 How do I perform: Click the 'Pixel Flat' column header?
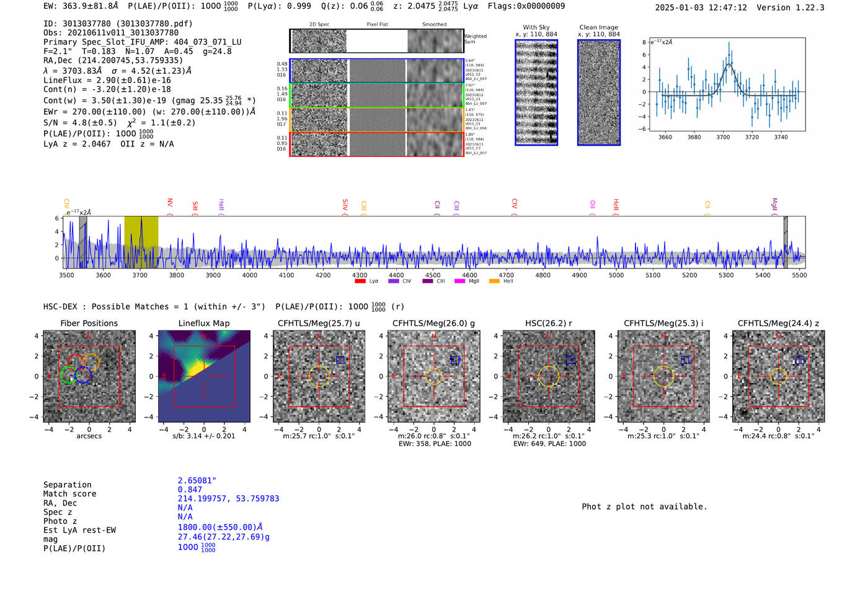(377, 25)
